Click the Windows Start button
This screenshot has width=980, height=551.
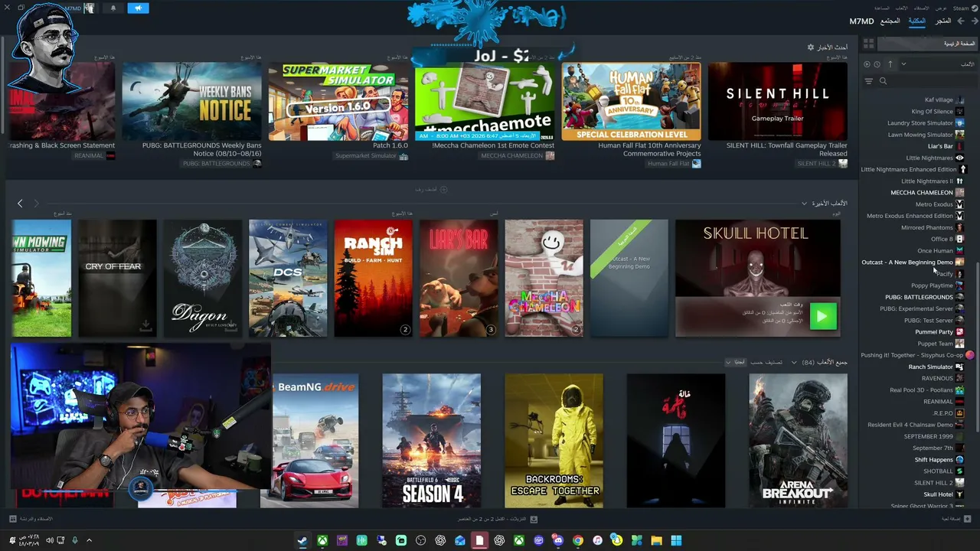676,541
